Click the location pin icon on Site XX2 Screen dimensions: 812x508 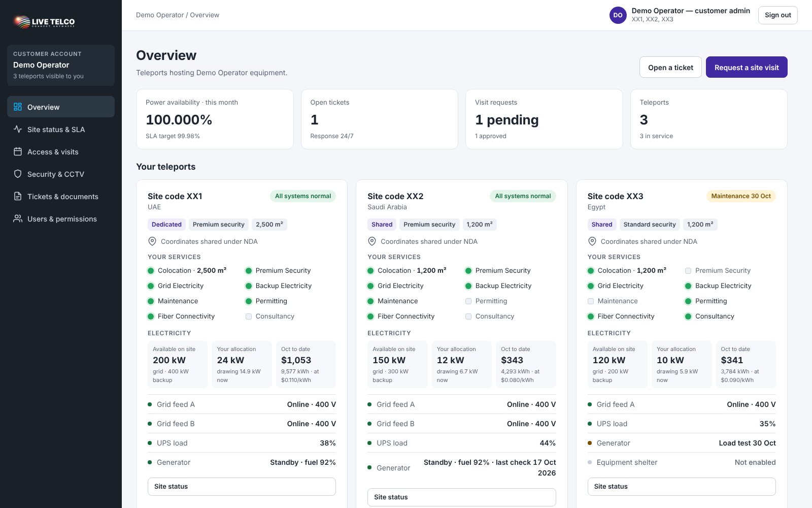(371, 241)
